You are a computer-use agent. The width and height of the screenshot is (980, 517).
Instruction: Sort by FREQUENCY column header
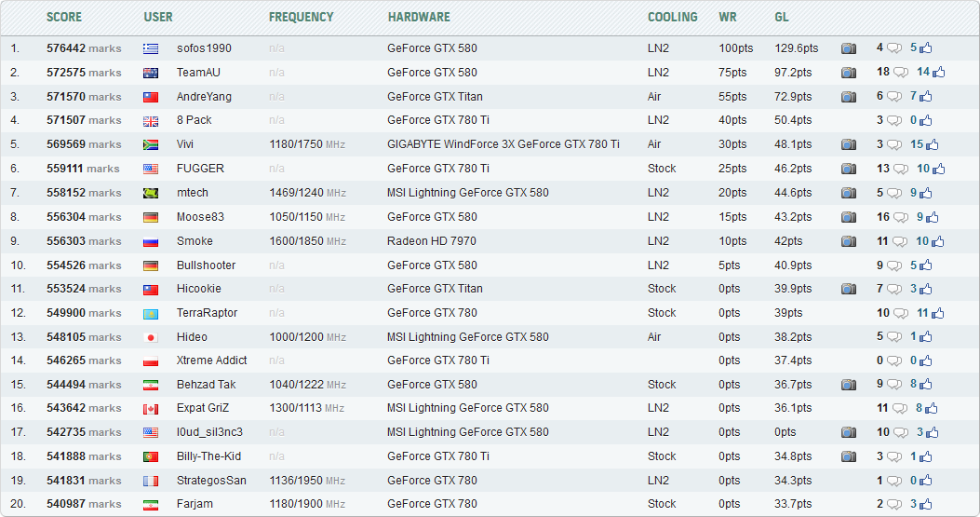click(302, 17)
